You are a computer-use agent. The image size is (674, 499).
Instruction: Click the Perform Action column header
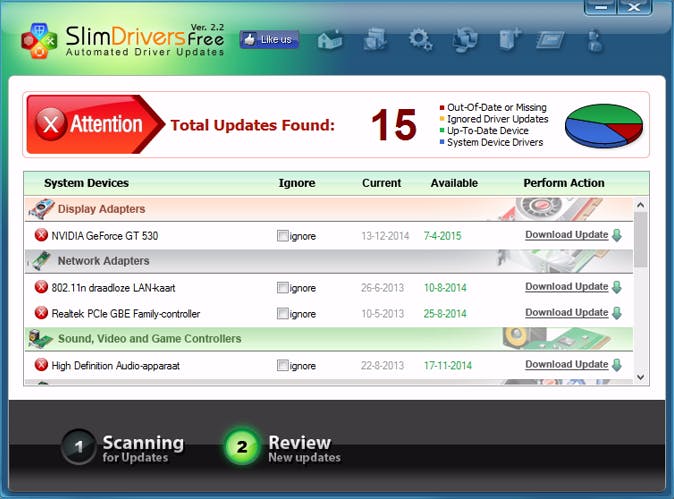[564, 183]
